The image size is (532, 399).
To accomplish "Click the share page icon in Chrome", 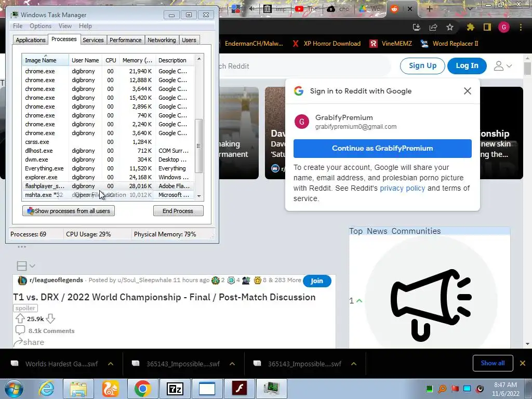I will click(x=433, y=27).
